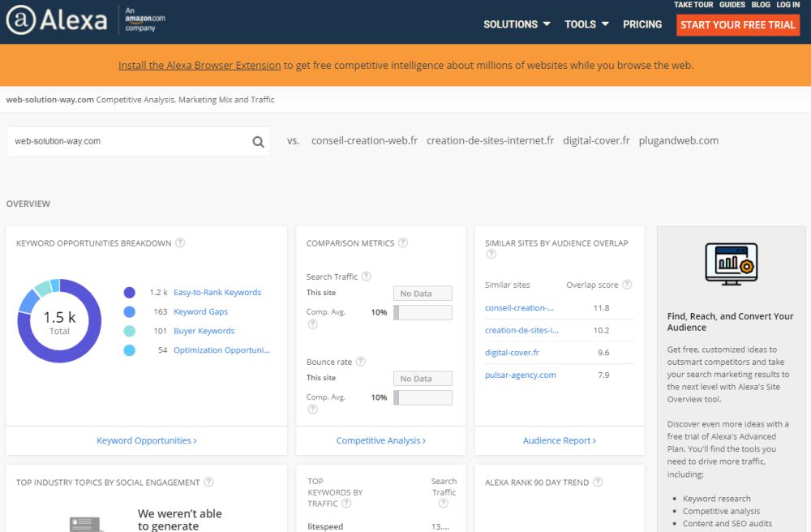Open conseil-creation-... similar site link
This screenshot has width=811, height=532.
pyautogui.click(x=519, y=307)
